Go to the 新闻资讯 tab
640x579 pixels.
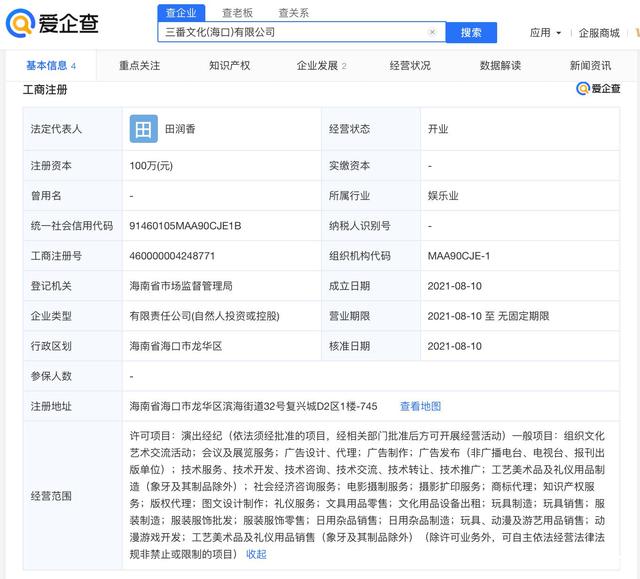pyautogui.click(x=590, y=66)
